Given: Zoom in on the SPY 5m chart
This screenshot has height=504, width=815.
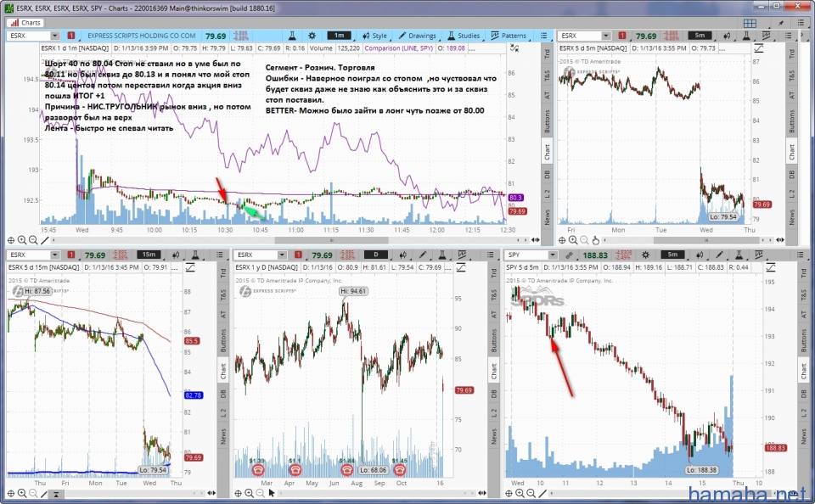Looking at the screenshot, I should click(520, 493).
